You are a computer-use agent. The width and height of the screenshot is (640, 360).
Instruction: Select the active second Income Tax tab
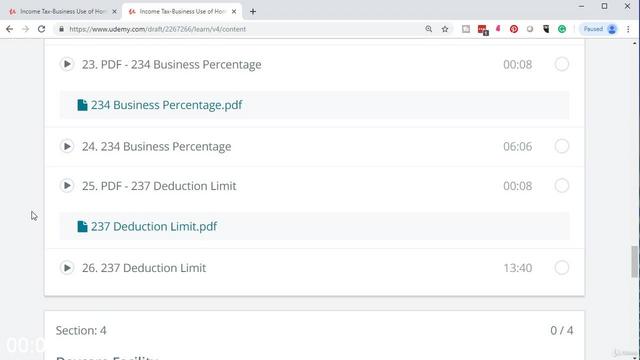[181, 11]
